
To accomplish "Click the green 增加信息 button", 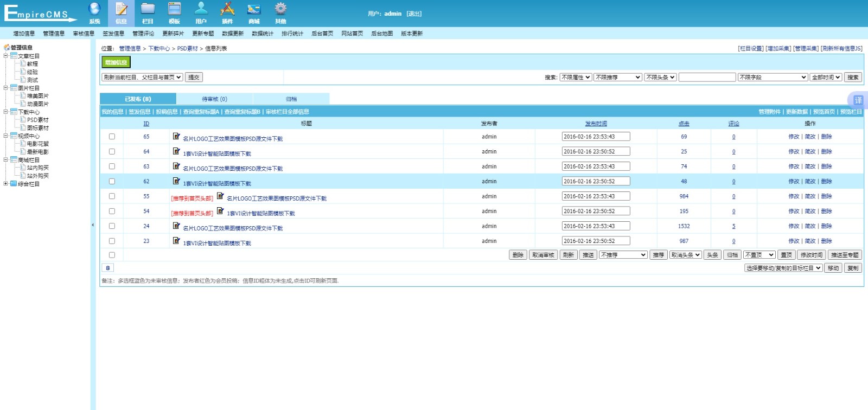I will (116, 62).
